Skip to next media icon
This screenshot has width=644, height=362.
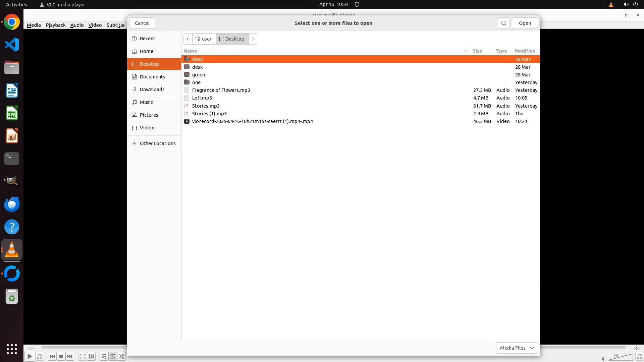pyautogui.click(x=70, y=356)
